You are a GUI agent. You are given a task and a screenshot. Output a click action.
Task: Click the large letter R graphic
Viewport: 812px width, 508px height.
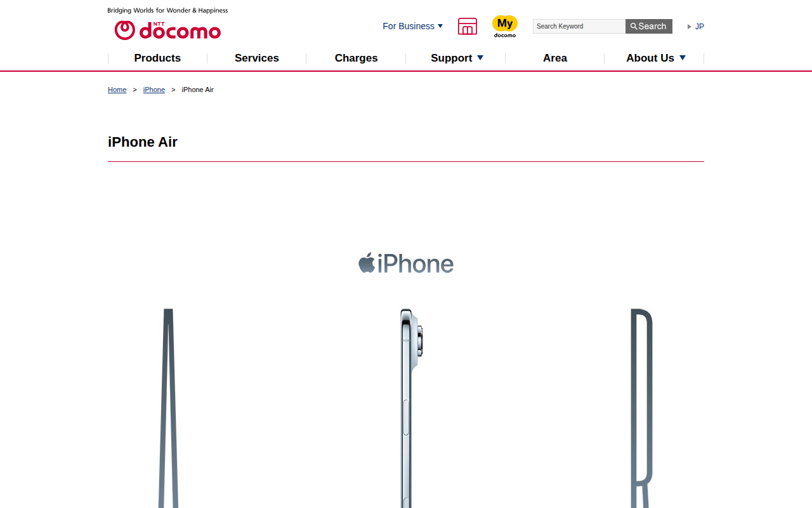click(641, 408)
